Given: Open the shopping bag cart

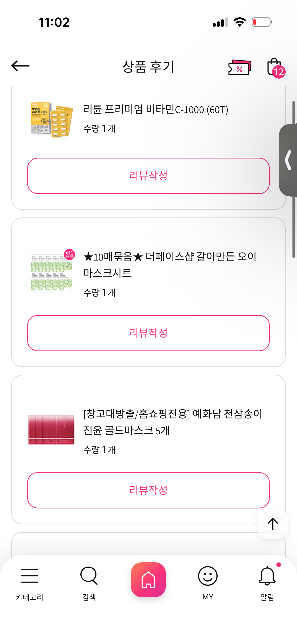Looking at the screenshot, I should click(275, 67).
